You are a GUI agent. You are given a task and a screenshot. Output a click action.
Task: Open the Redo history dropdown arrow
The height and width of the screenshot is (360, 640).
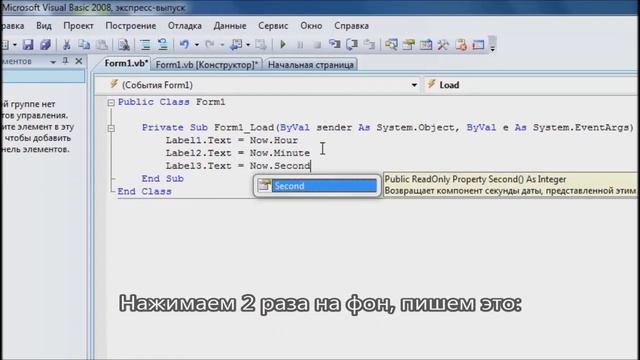(222, 45)
